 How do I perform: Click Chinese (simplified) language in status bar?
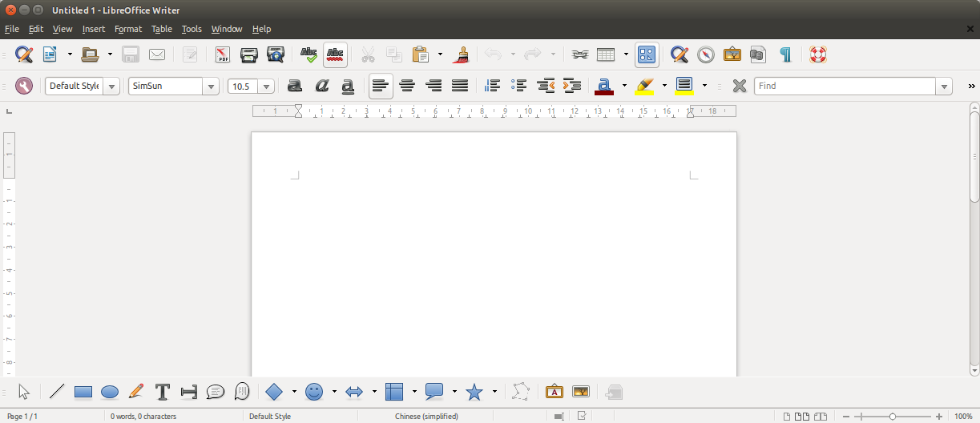click(x=426, y=417)
